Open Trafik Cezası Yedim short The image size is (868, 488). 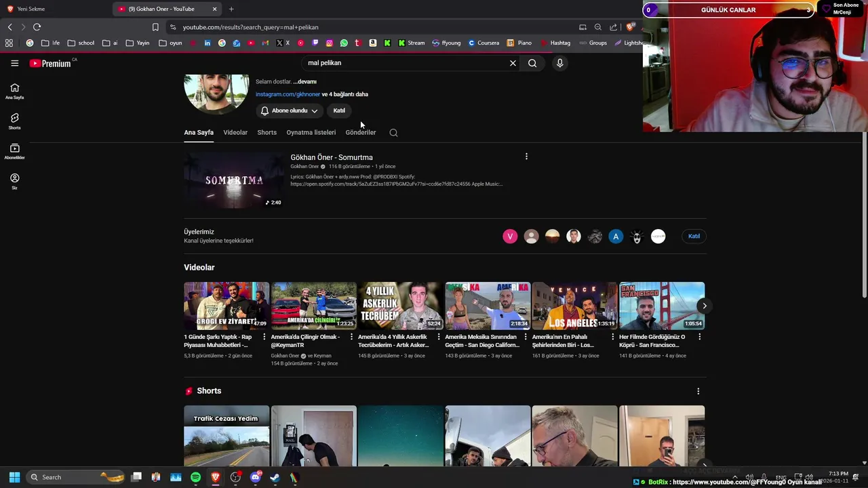(226, 436)
